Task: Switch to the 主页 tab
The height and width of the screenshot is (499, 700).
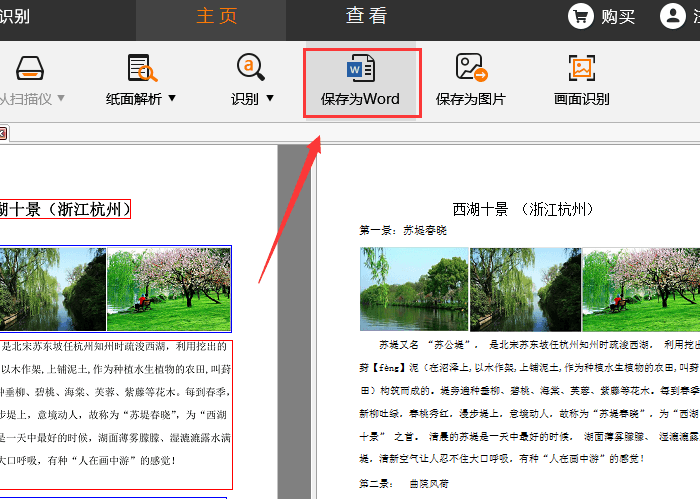Action: tap(217, 16)
